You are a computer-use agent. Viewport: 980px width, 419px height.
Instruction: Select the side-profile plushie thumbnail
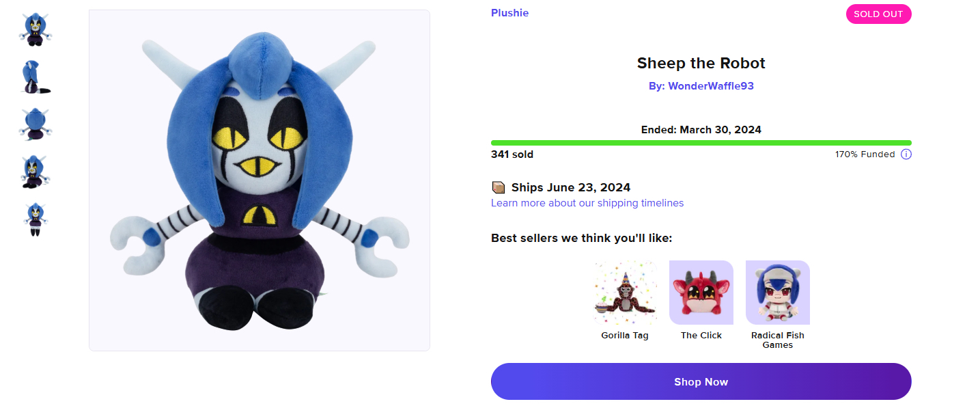(x=36, y=77)
